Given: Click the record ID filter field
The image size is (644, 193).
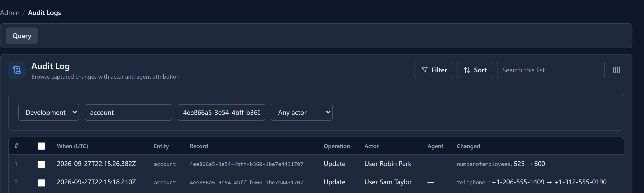Looking at the screenshot, I should 221,113.
